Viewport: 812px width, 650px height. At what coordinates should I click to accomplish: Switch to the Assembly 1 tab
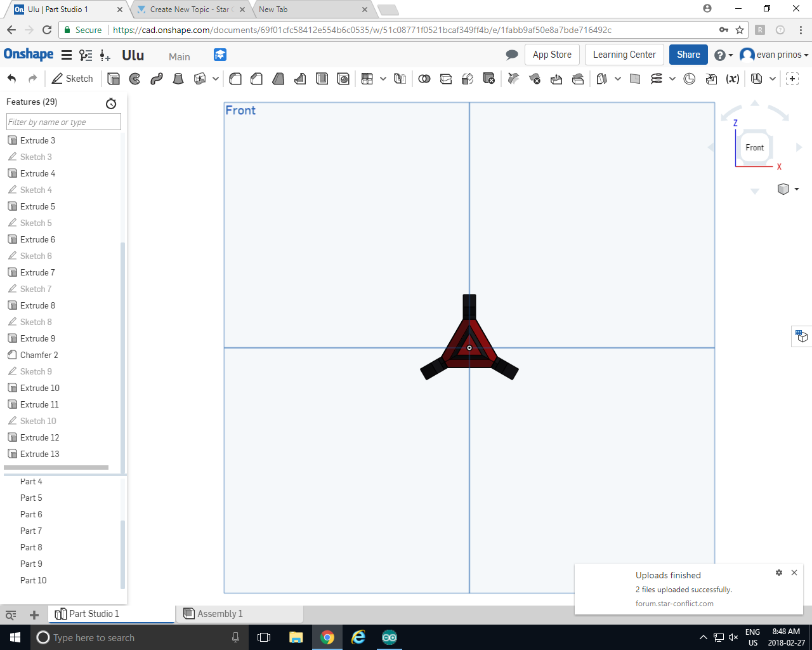(x=220, y=613)
